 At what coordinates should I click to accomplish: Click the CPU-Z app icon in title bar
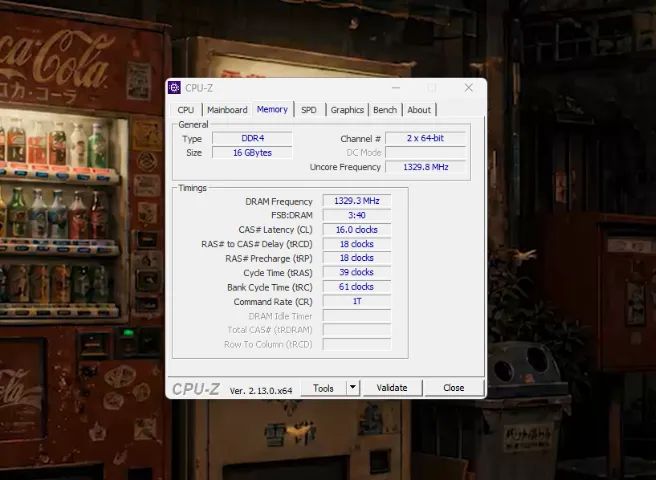tap(174, 88)
